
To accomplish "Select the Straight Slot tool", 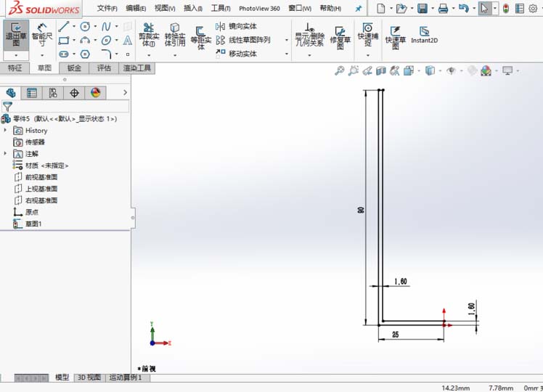I will 64,54.
